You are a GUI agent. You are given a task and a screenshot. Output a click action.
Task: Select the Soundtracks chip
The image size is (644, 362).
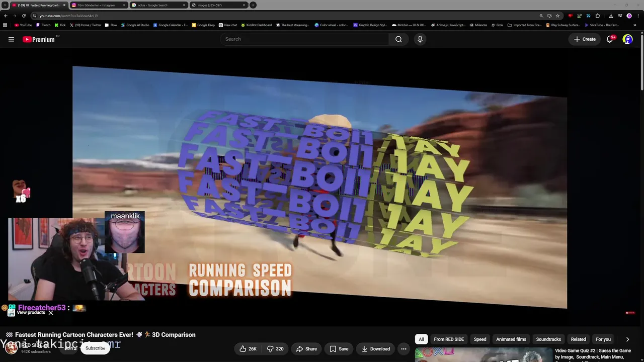point(548,339)
